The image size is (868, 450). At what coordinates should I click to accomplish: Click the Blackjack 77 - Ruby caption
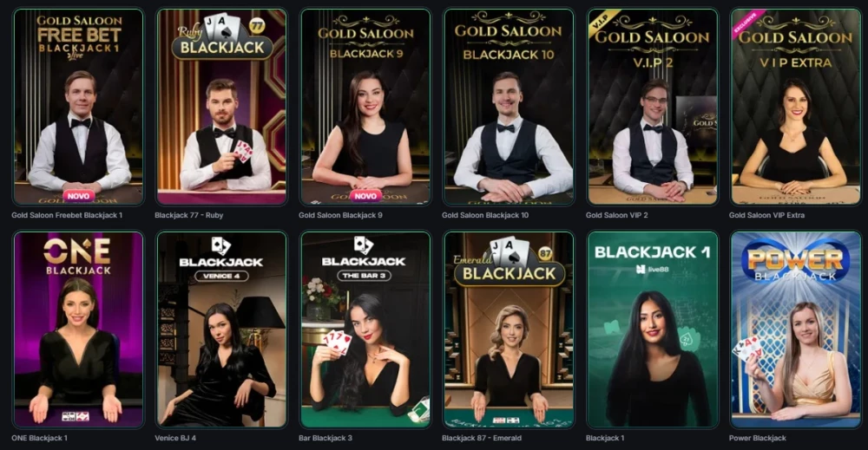(188, 215)
